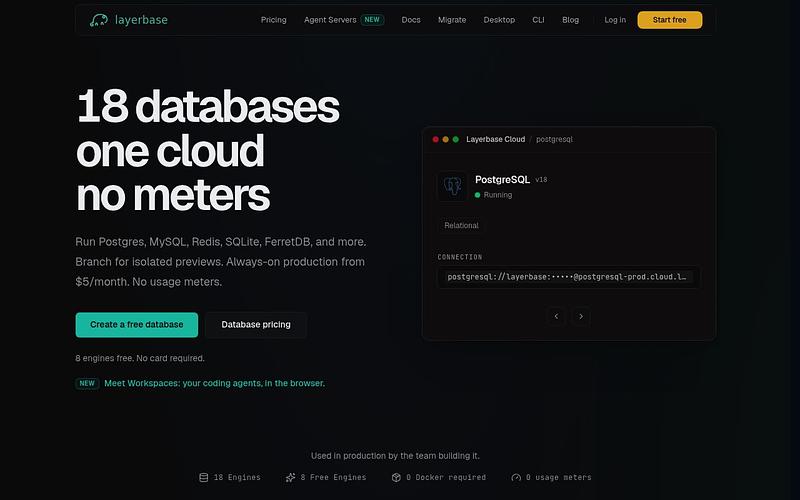Open the Migrate nav link
Image resolution: width=800 pixels, height=500 pixels.
point(452,20)
